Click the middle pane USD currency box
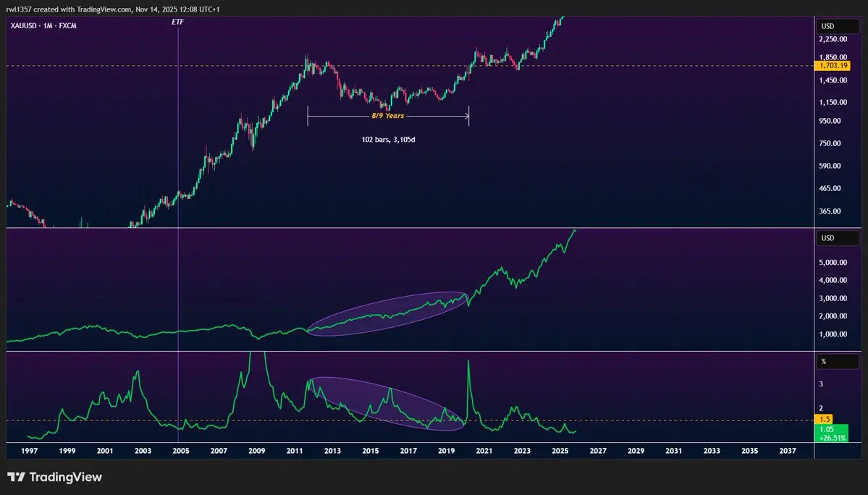868x495 pixels. (838, 238)
